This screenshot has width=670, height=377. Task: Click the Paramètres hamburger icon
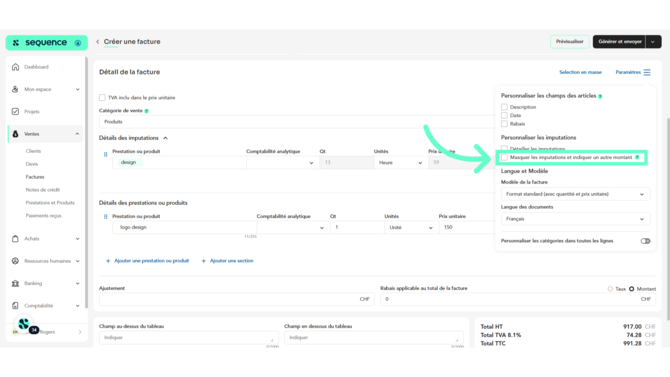pos(647,72)
